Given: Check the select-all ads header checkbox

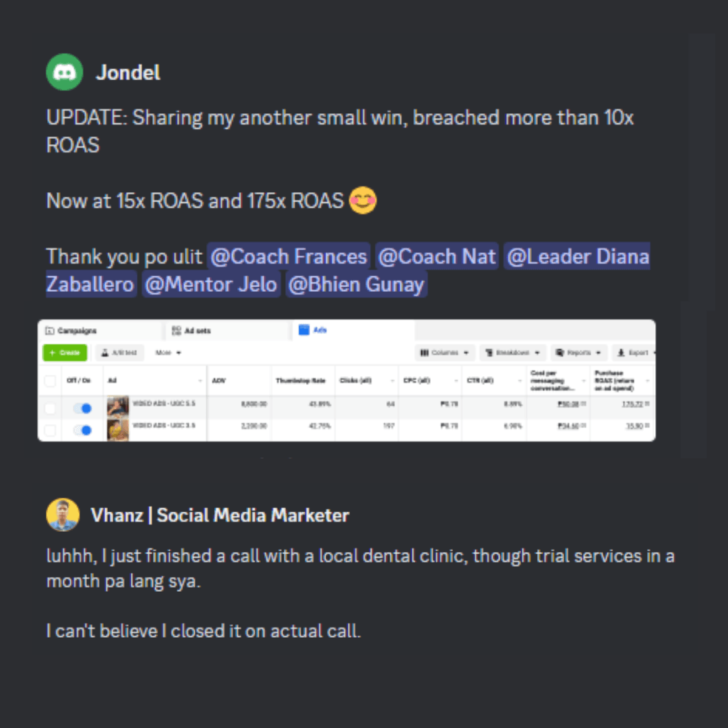Looking at the screenshot, I should [x=50, y=382].
